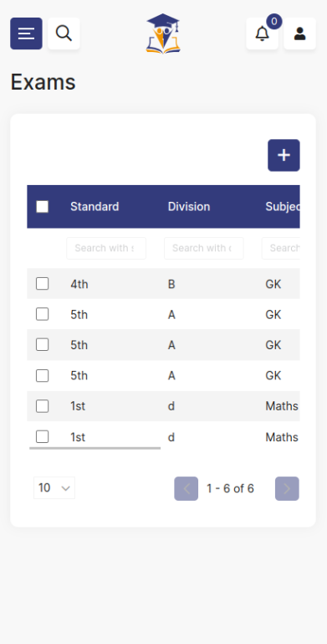The height and width of the screenshot is (644, 327).
Task: Open notifications via the bell icon
Action: pos(262,33)
